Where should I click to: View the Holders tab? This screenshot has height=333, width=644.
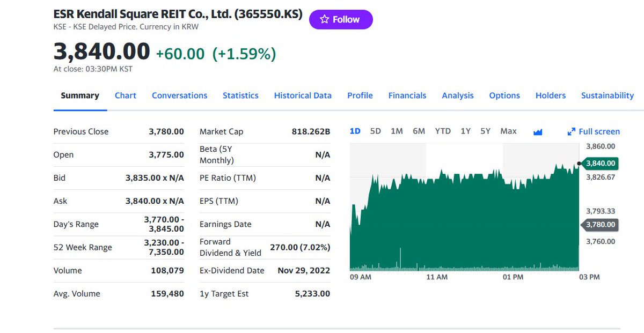551,95
